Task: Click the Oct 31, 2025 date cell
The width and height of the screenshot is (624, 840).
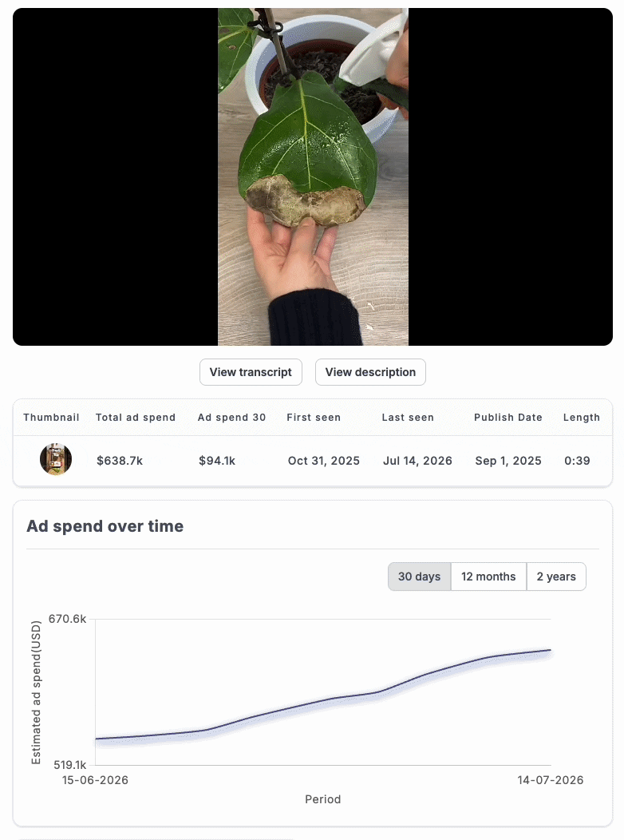Action: tap(324, 461)
